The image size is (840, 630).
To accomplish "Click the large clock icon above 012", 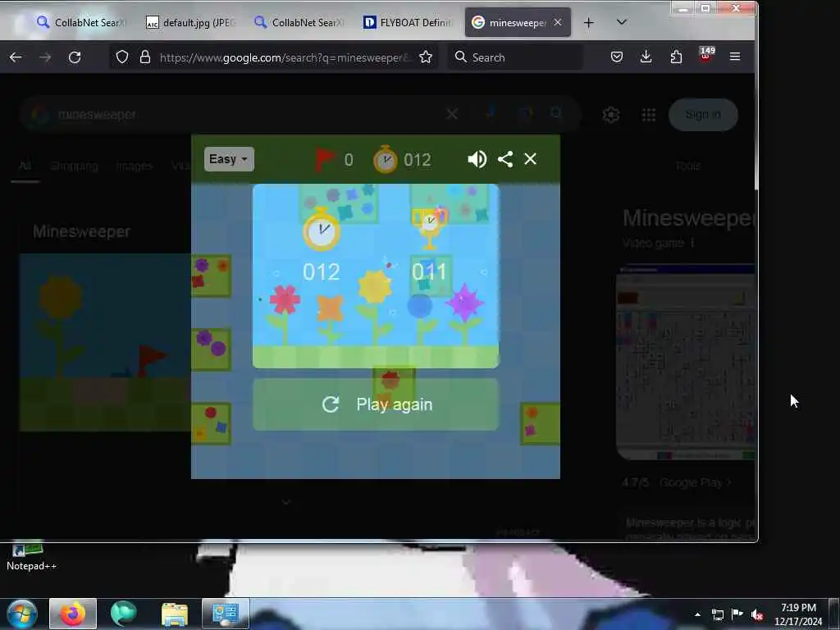I will tap(322, 230).
